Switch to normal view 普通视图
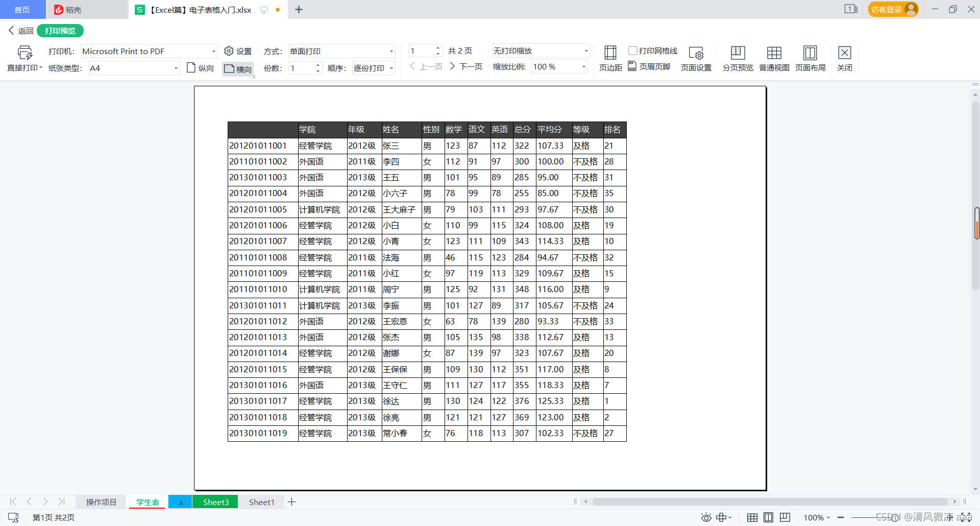This screenshot has width=980, height=526. [774, 58]
